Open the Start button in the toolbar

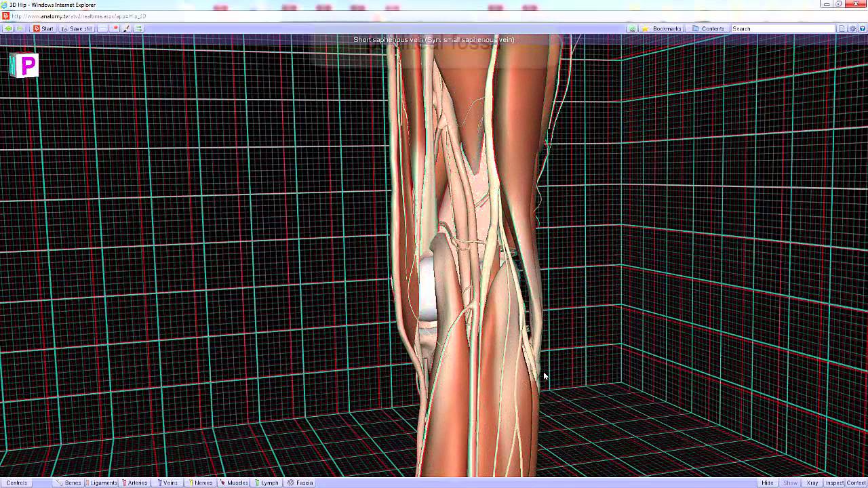tap(43, 28)
